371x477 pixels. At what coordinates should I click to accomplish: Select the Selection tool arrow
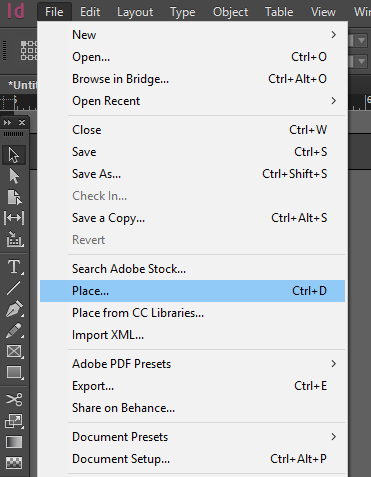(14, 155)
